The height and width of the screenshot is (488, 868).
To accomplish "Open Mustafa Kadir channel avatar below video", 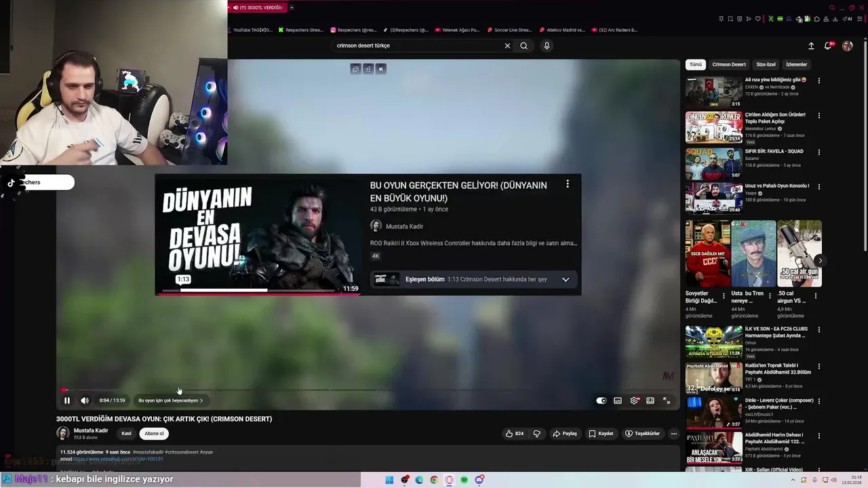I will 63,433.
